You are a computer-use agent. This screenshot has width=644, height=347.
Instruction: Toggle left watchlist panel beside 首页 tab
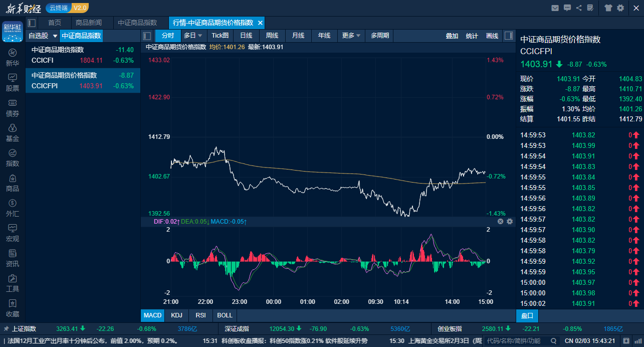pos(32,23)
